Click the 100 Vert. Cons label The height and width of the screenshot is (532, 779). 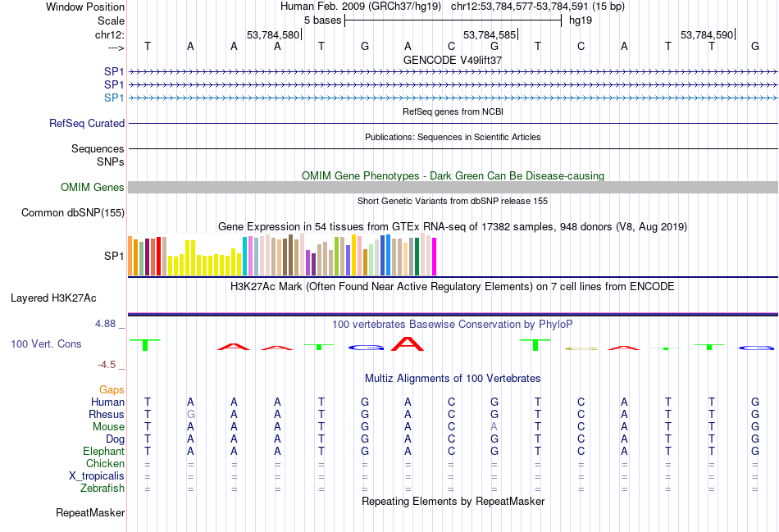coord(46,343)
